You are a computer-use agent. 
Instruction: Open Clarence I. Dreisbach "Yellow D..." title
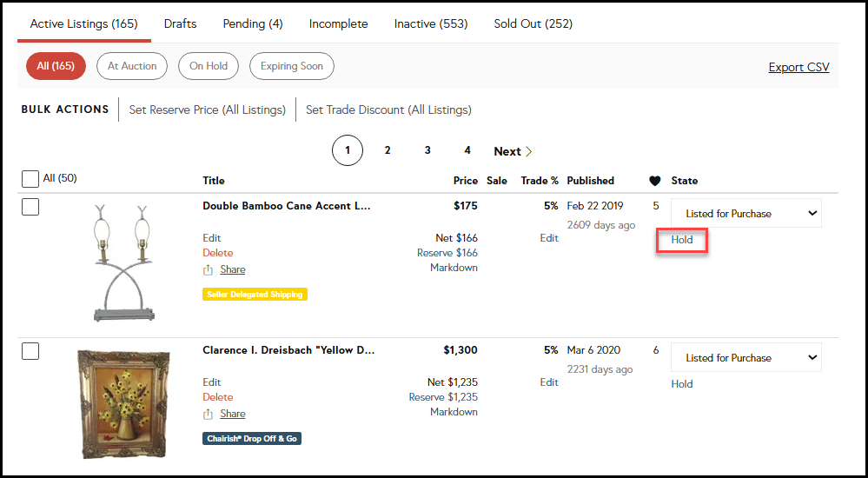pyautogui.click(x=288, y=350)
